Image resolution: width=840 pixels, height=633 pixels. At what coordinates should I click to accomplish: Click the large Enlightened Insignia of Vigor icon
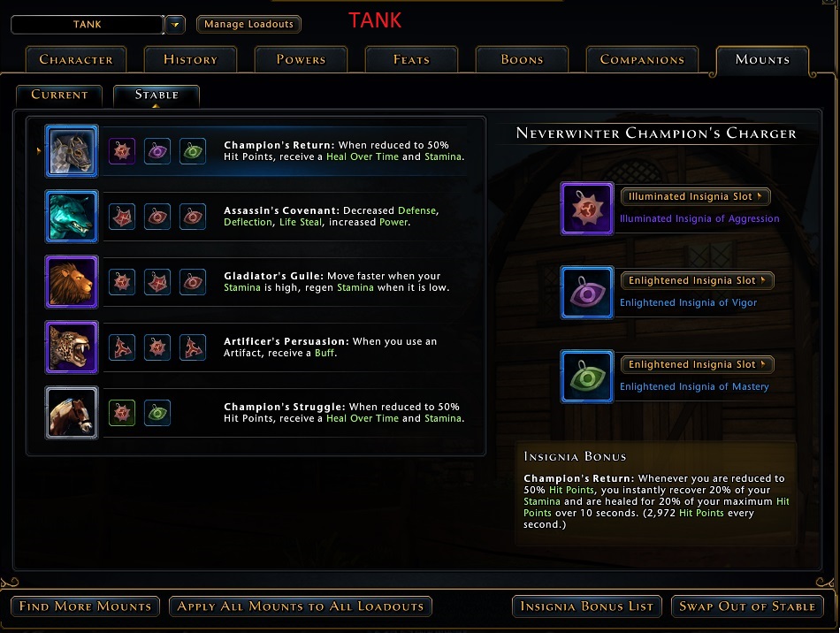(x=587, y=293)
